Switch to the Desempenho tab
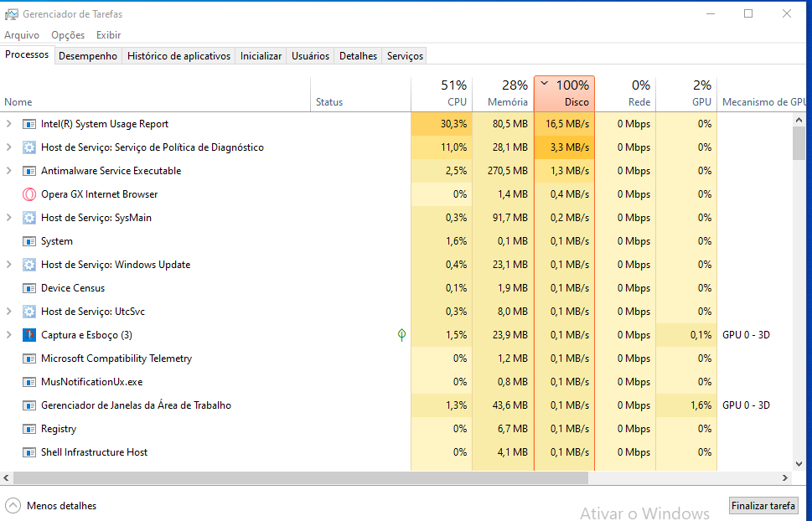The image size is (812, 521). tap(88, 56)
